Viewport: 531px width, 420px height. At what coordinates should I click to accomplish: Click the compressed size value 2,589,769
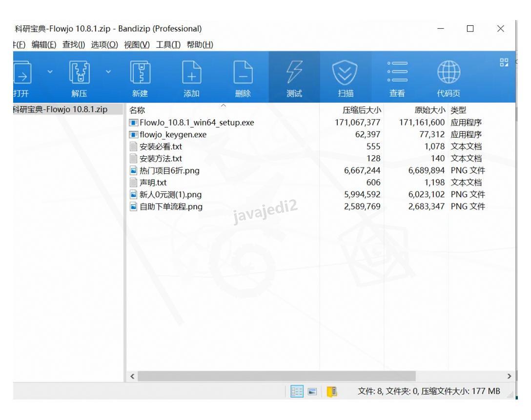362,207
